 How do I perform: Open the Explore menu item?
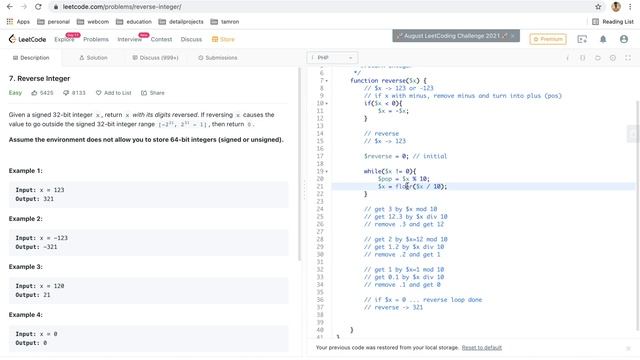[x=64, y=39]
